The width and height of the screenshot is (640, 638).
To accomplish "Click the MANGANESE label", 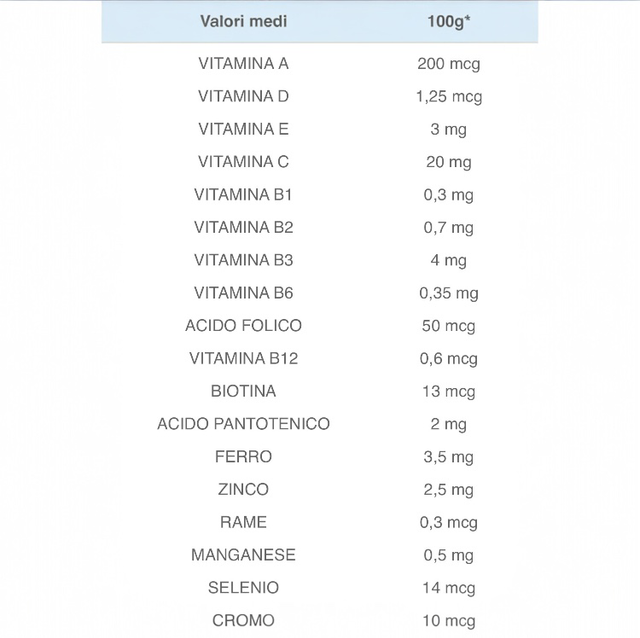I will (x=243, y=555).
